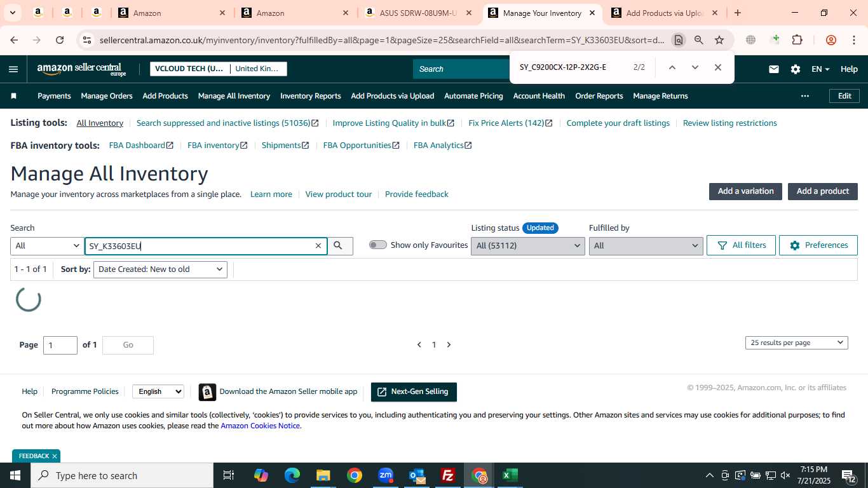
Task: Open Amazon Cookies Notice link
Action: tap(260, 426)
